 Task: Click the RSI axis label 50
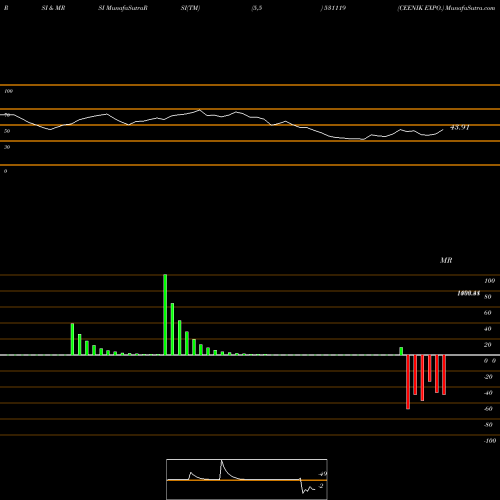tap(7, 131)
